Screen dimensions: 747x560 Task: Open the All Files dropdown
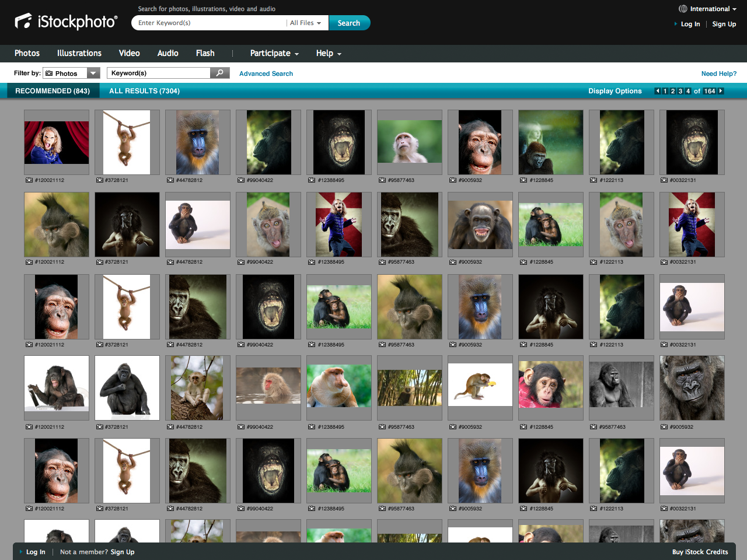[x=306, y=23]
